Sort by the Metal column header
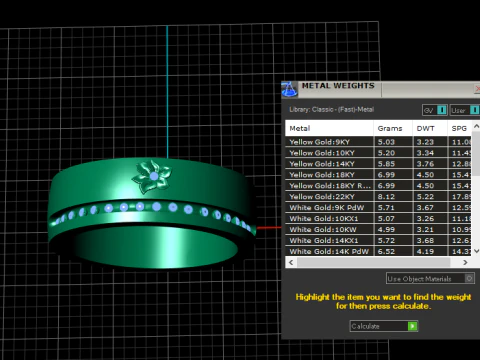Viewport: 480px width, 360px height. point(329,128)
